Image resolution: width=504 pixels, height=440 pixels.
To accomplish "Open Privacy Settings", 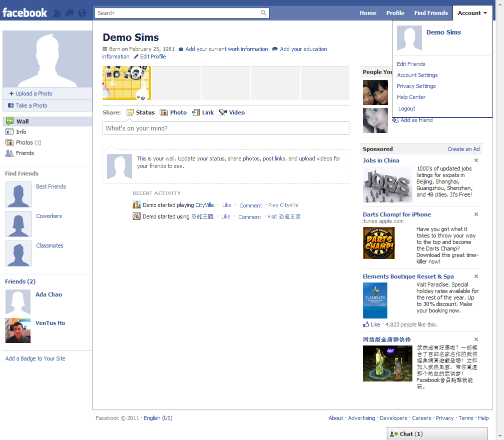I will tap(416, 86).
